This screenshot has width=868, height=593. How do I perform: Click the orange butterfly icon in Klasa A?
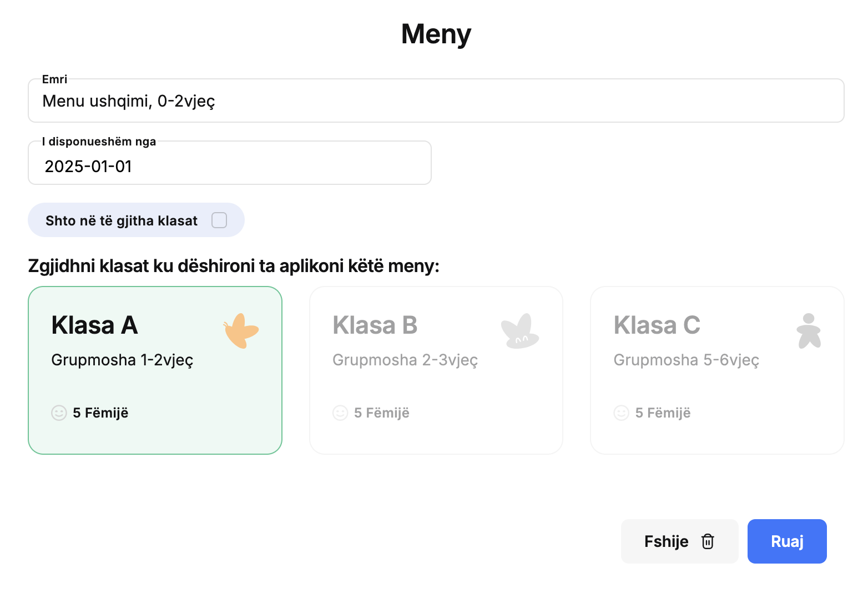point(241,331)
